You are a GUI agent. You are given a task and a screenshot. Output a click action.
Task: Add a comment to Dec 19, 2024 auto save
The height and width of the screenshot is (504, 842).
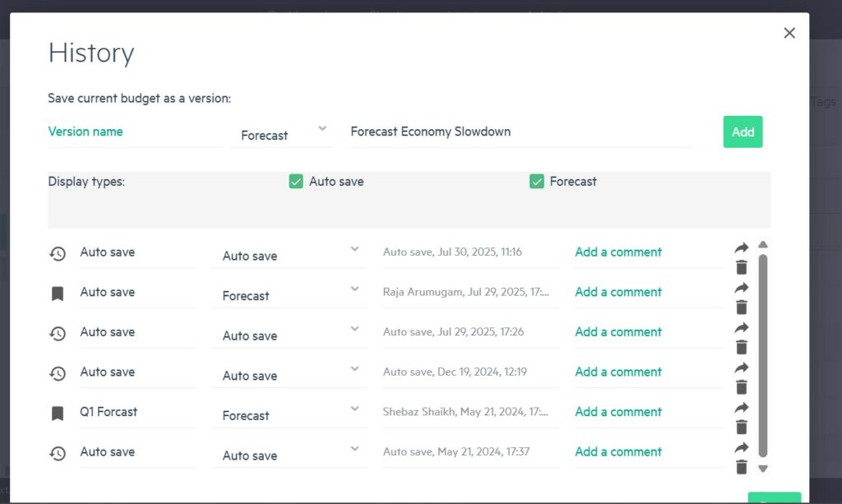pos(618,372)
